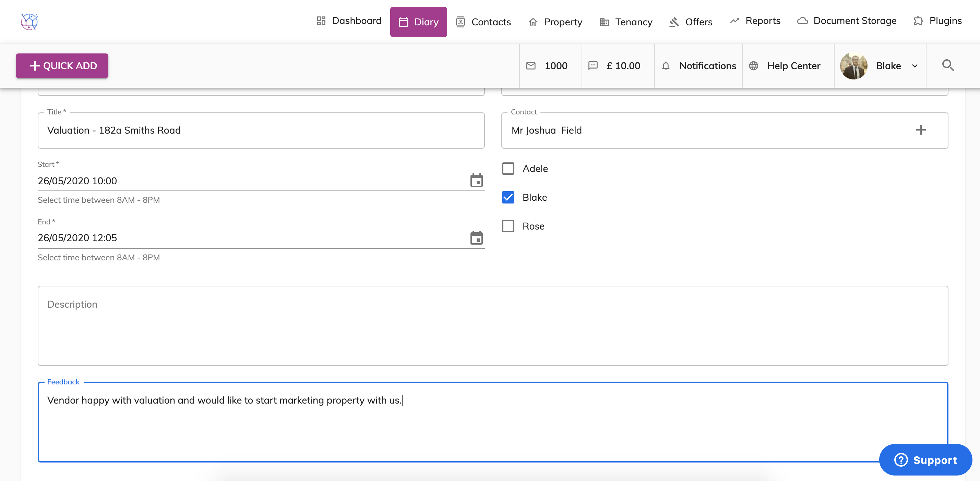Uncheck the Blake checkbox
Image resolution: width=980 pixels, height=481 pixels.
(508, 197)
